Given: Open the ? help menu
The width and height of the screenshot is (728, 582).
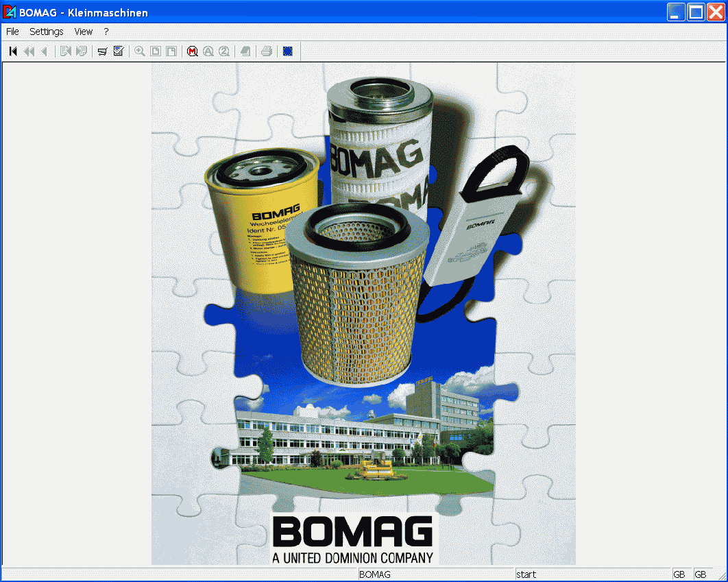Looking at the screenshot, I should pos(106,32).
